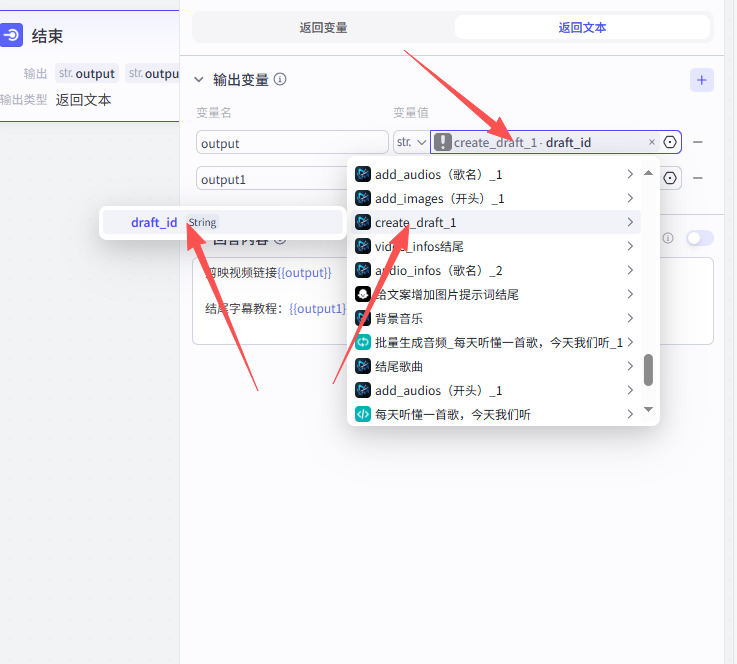This screenshot has height=664, width=737.
Task: Click the info icon beside 输出变量
Action: pos(280,80)
